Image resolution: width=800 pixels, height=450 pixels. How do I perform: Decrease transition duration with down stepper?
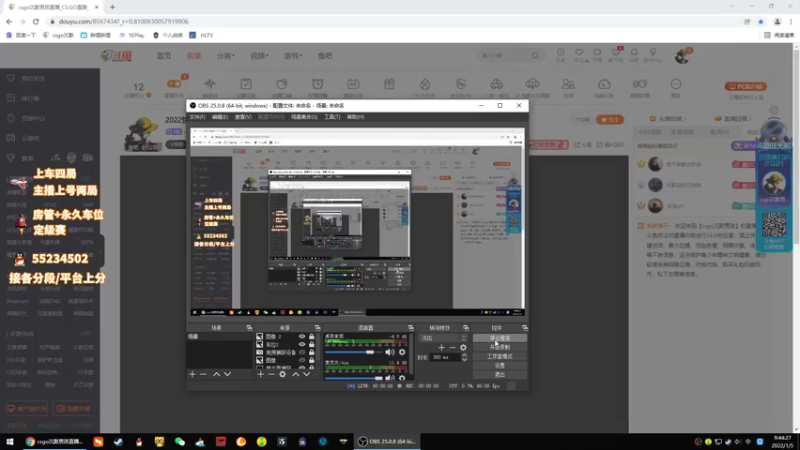tap(464, 360)
